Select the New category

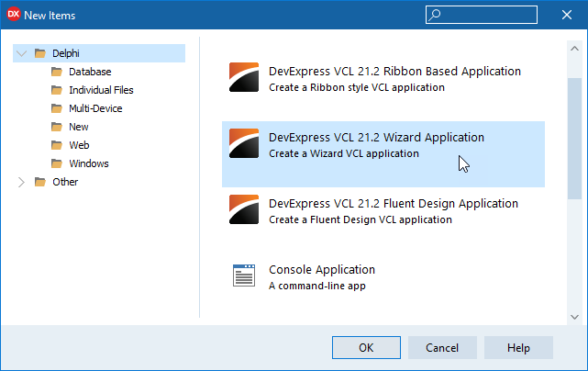click(79, 127)
